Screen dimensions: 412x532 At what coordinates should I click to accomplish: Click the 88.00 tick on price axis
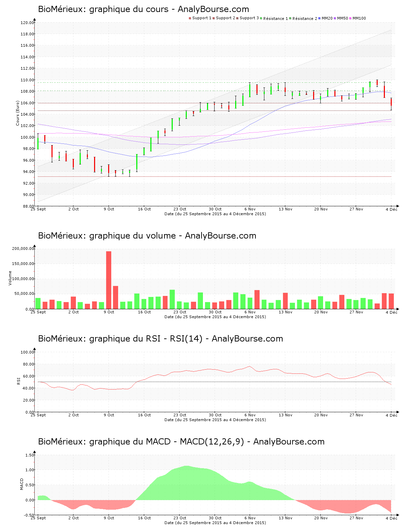click(28, 206)
